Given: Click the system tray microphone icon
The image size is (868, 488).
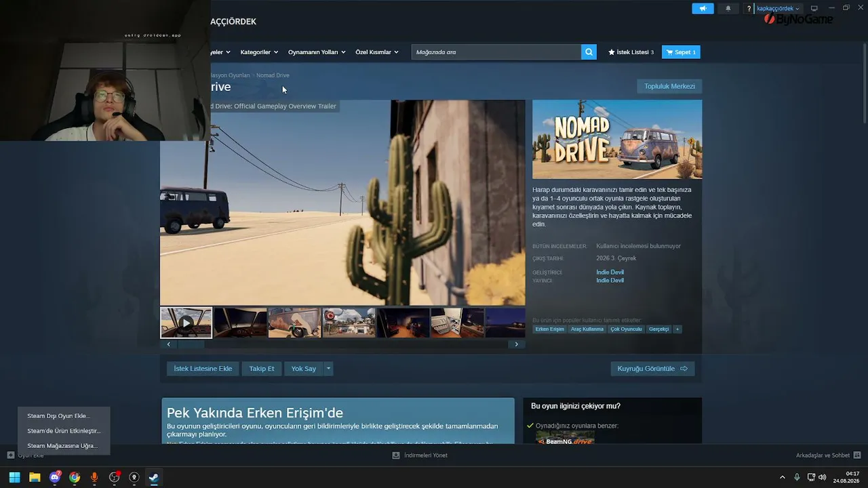Looking at the screenshot, I should point(797,477).
